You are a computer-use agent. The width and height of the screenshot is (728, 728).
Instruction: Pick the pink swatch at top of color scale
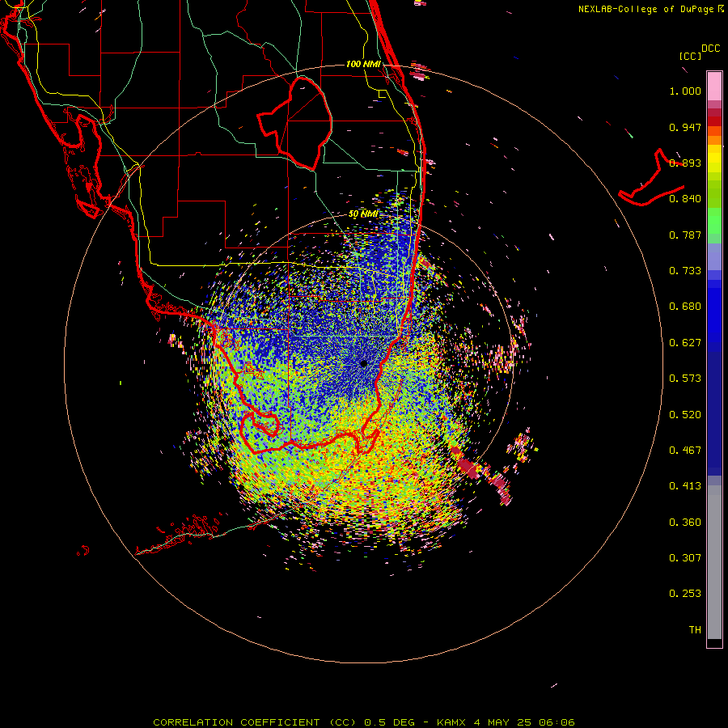click(714, 87)
